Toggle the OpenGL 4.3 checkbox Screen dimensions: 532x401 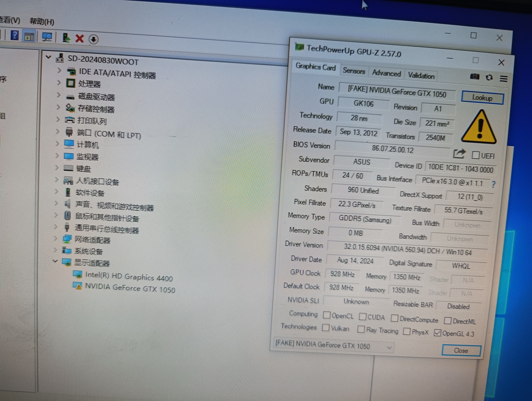click(437, 332)
